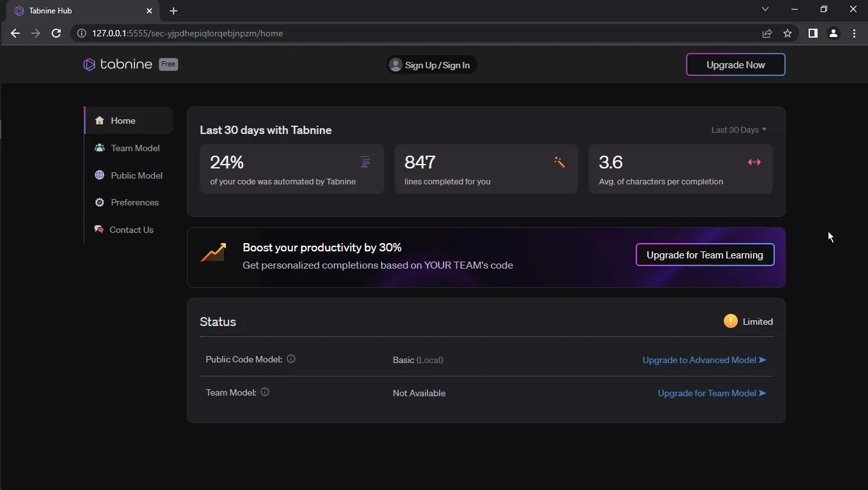868x490 pixels.
Task: Click the 847 lines completed card
Action: click(x=486, y=169)
